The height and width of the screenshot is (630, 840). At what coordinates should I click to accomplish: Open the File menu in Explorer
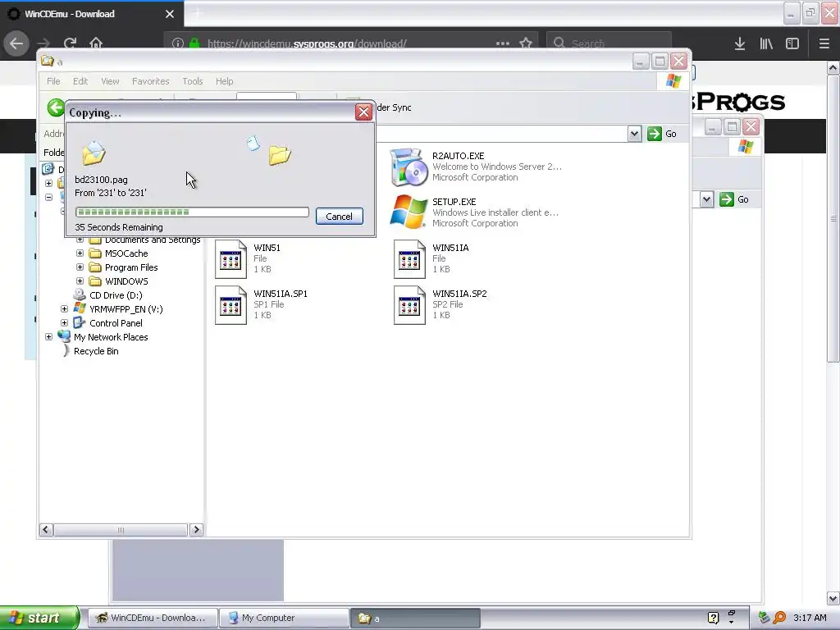tap(53, 81)
